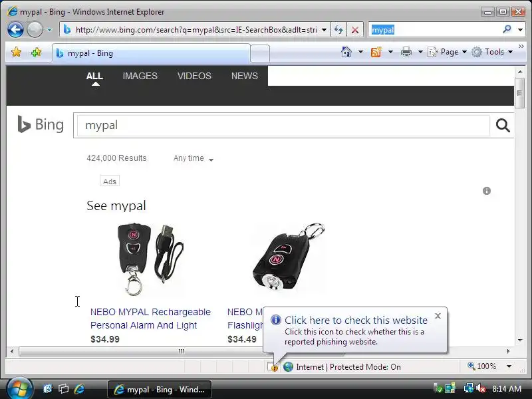Switch to Bing NEWS tab
The width and height of the screenshot is (532, 399).
tap(245, 76)
